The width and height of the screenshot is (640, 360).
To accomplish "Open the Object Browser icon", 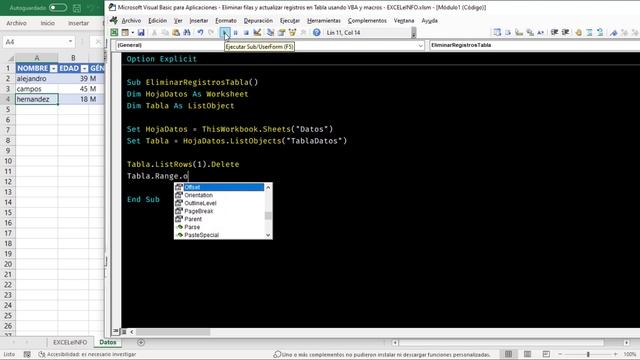I will [292, 33].
